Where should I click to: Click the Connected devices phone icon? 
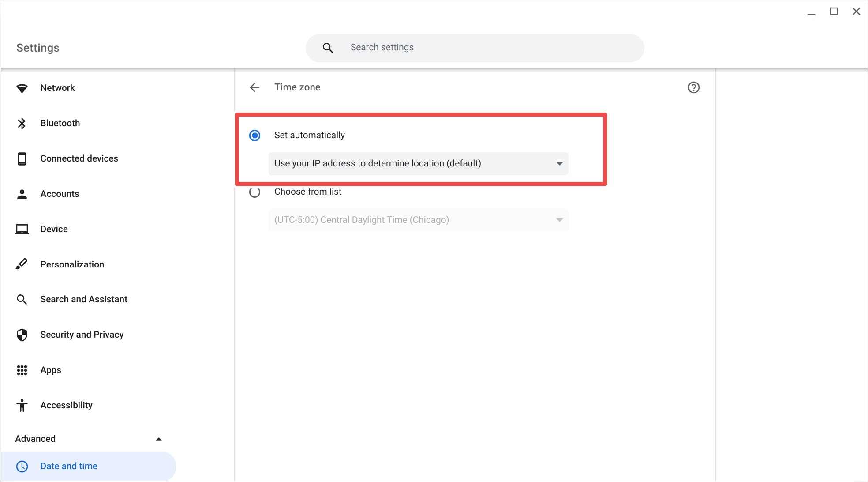(x=22, y=158)
